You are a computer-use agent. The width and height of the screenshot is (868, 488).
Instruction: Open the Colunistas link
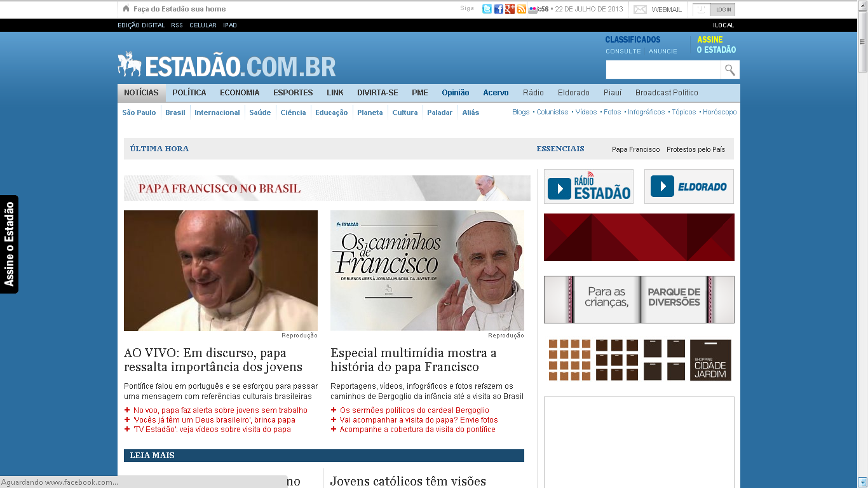(x=552, y=112)
